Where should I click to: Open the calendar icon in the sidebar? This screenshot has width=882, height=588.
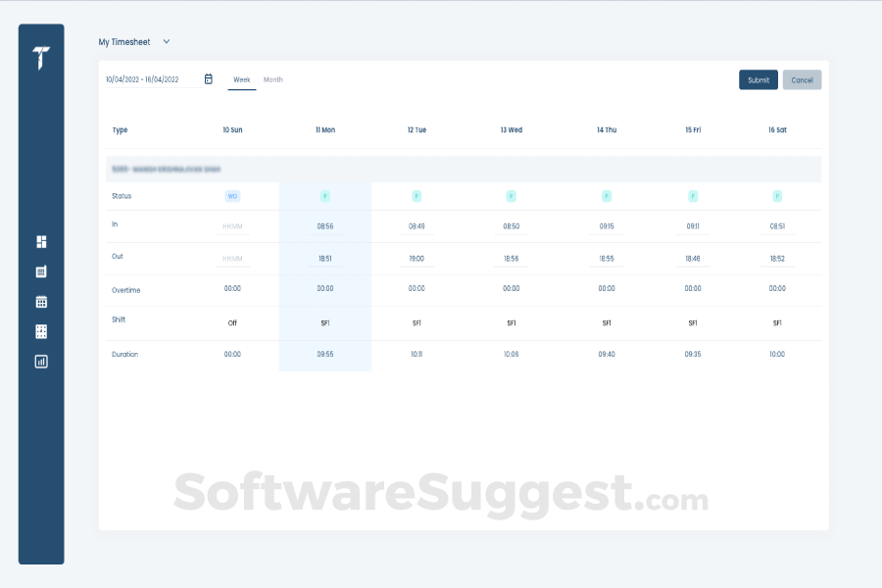coord(41,302)
